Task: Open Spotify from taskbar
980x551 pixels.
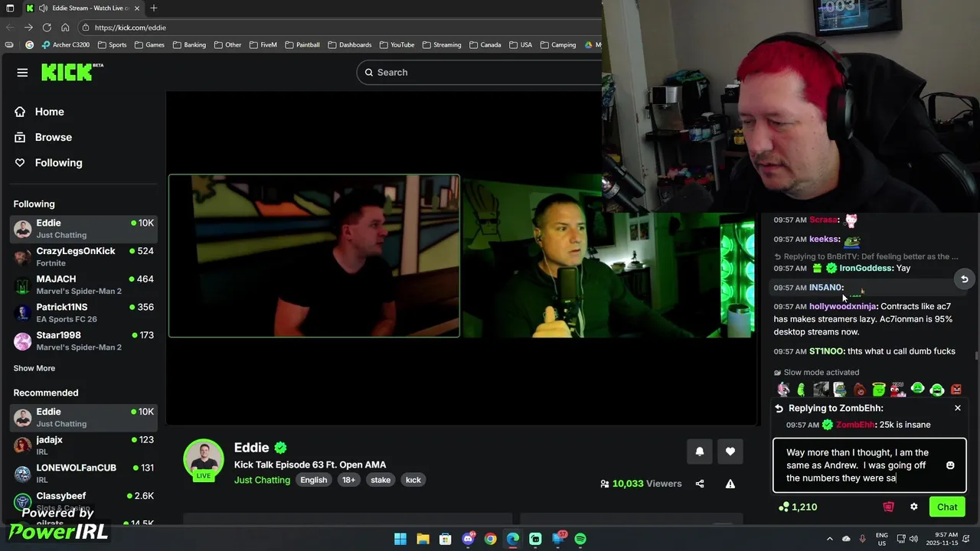Action: 580,539
